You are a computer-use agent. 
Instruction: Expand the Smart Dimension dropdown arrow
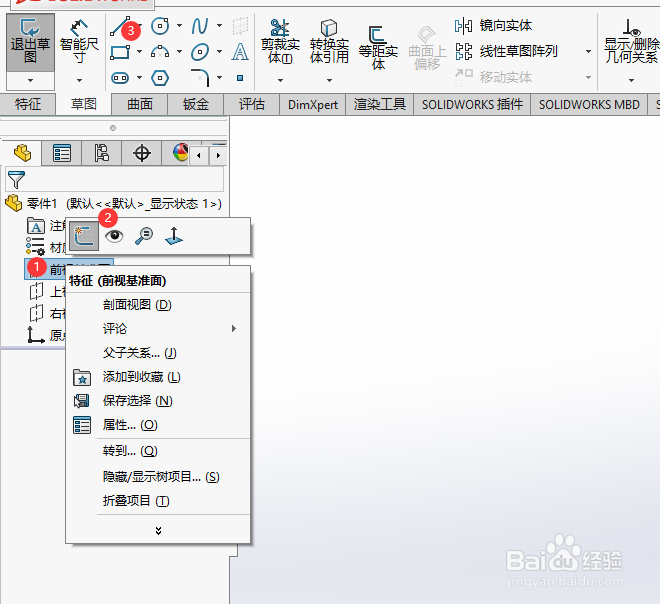[x=79, y=80]
